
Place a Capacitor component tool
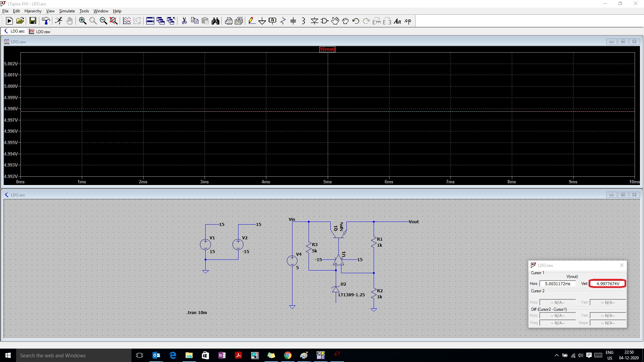point(293,21)
